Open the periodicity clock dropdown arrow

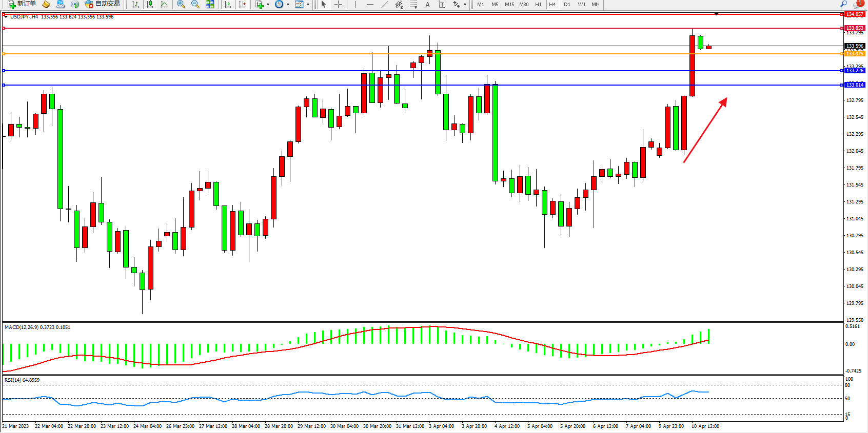point(288,4)
